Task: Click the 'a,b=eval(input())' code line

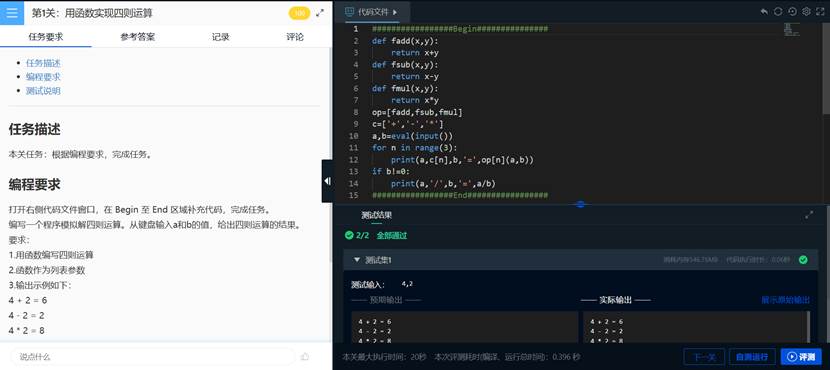Action: click(x=412, y=136)
